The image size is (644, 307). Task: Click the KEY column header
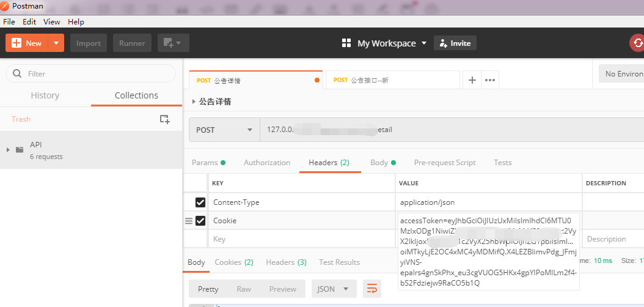click(x=218, y=183)
